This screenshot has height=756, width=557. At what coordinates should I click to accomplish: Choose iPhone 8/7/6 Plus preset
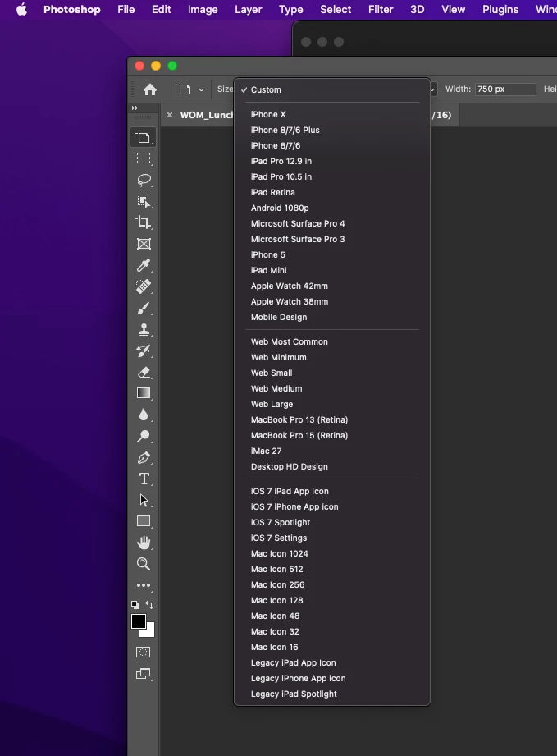click(332, 130)
